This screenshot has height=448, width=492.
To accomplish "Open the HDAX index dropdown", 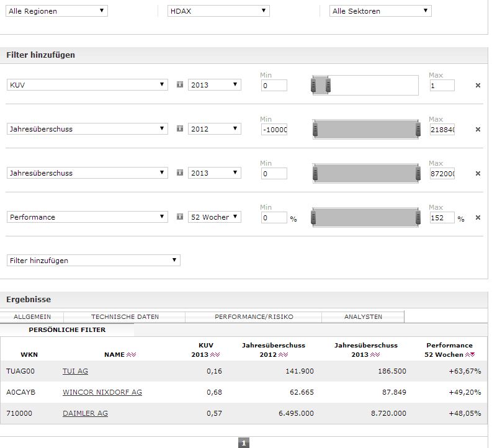I will [218, 11].
